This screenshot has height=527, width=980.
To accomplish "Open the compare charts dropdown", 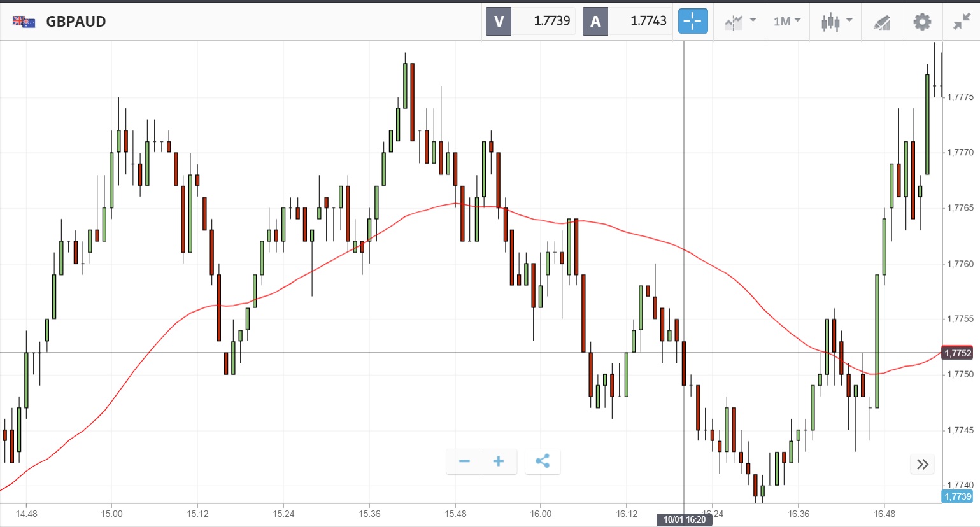I will pos(740,22).
